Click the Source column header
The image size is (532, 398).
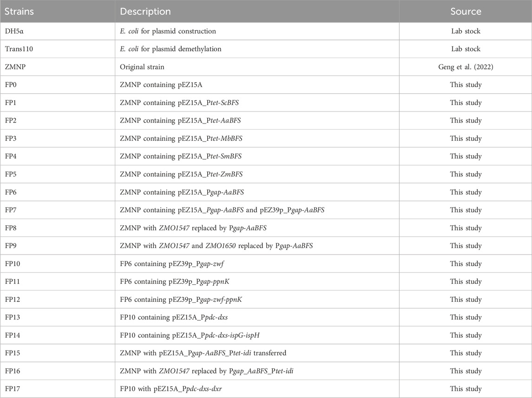pos(466,11)
